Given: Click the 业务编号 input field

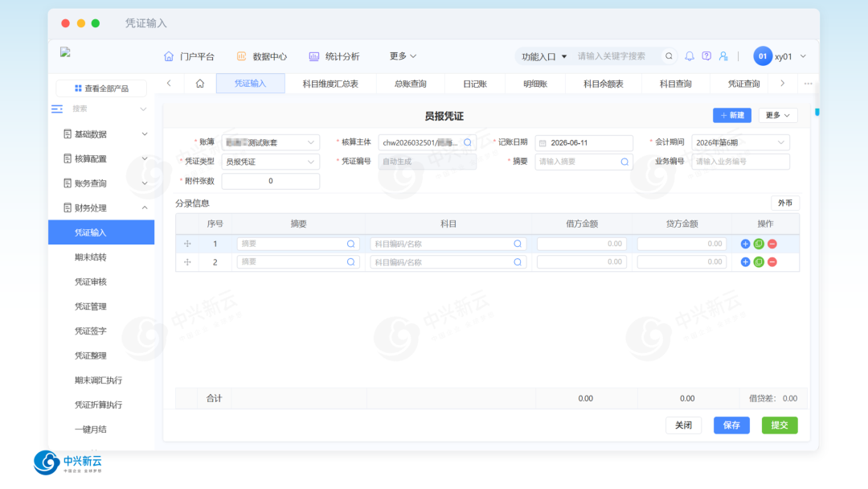Looking at the screenshot, I should [x=740, y=162].
